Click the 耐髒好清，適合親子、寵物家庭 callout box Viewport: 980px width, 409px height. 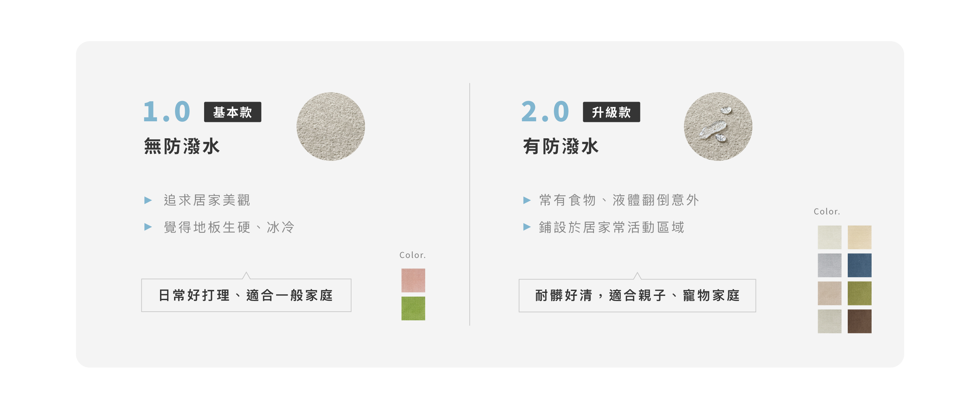pos(637,296)
